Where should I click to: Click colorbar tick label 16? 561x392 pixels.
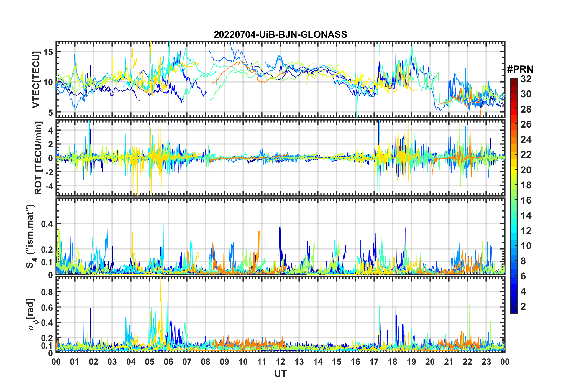pyautogui.click(x=526, y=200)
